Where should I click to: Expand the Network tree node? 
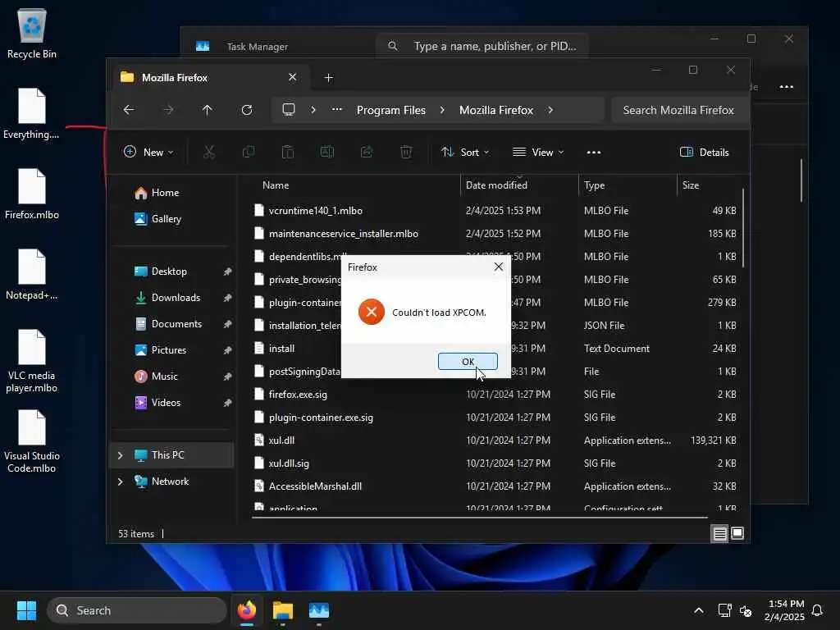tap(120, 482)
